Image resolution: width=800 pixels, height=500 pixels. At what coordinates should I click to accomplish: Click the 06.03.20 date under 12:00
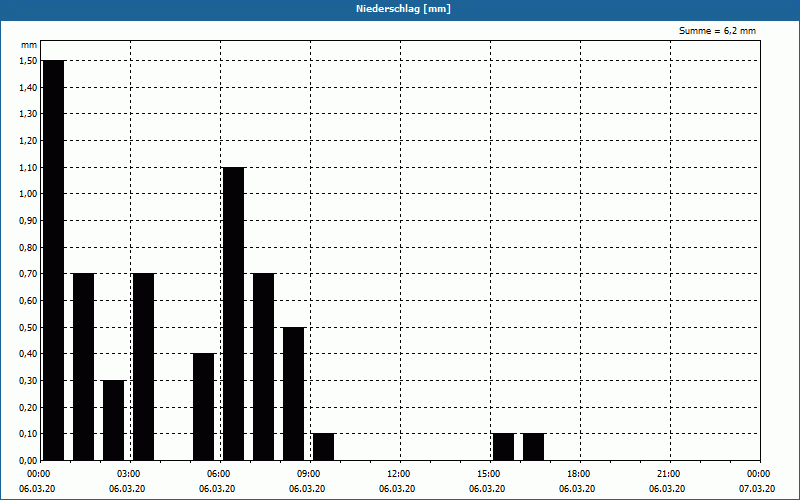pos(397,489)
